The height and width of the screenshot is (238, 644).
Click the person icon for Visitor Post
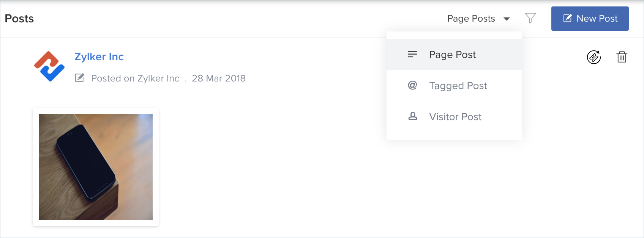tap(412, 116)
